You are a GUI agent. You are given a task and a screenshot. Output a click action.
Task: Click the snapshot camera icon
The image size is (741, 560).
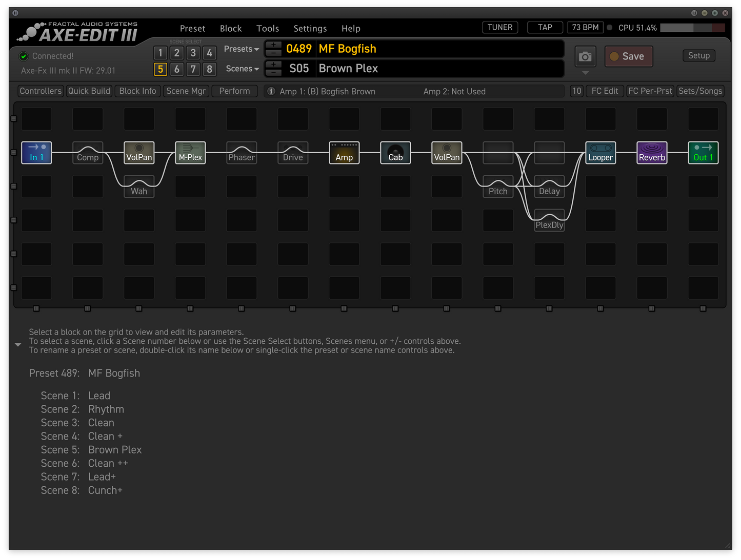pos(585,56)
